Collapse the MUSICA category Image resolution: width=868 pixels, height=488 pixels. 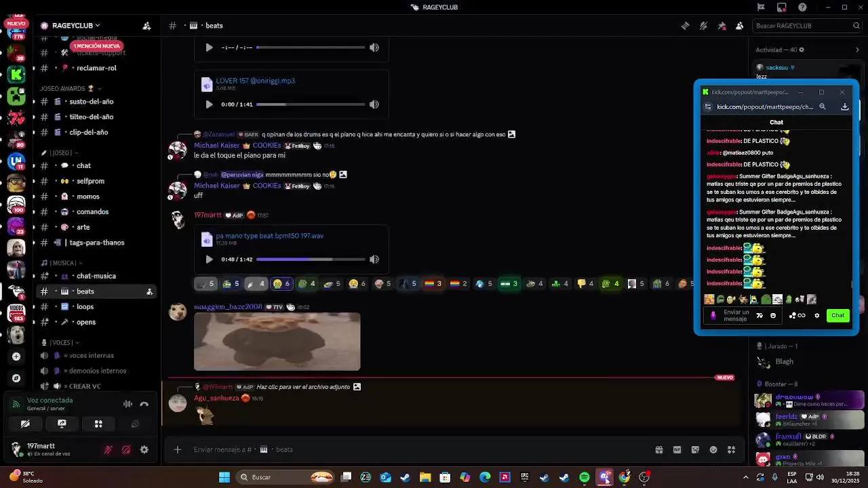(x=62, y=263)
